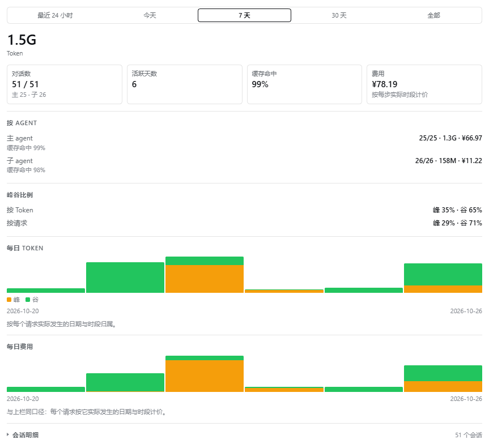Click the 峰 29% · 谷 71% value
Image resolution: width=489 pixels, height=448 pixels.
[457, 223]
